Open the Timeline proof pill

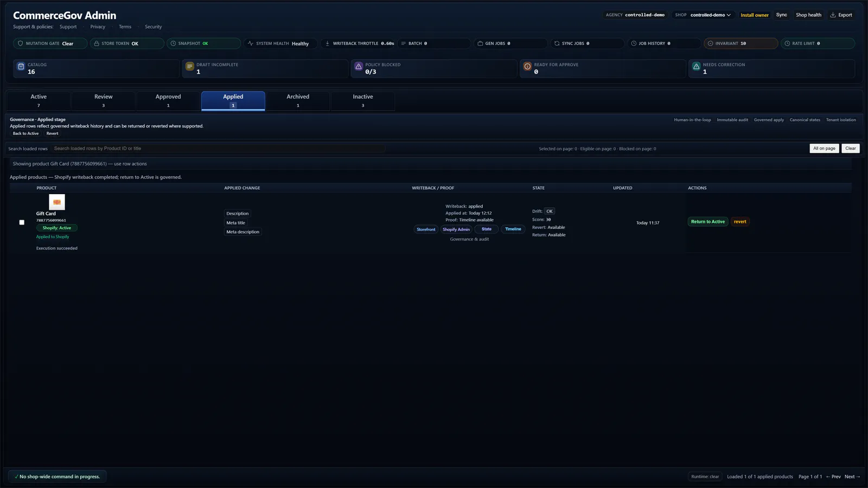(513, 229)
